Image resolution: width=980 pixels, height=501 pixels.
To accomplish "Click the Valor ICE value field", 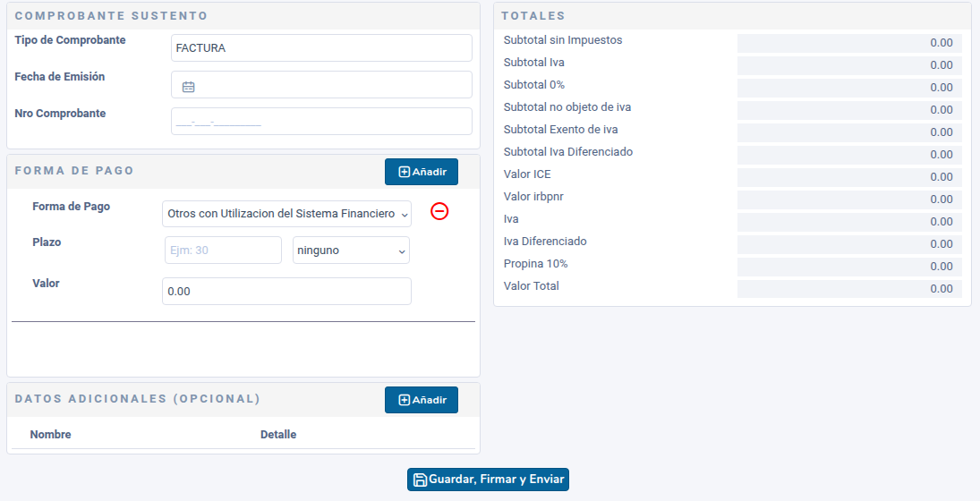I will coord(849,177).
